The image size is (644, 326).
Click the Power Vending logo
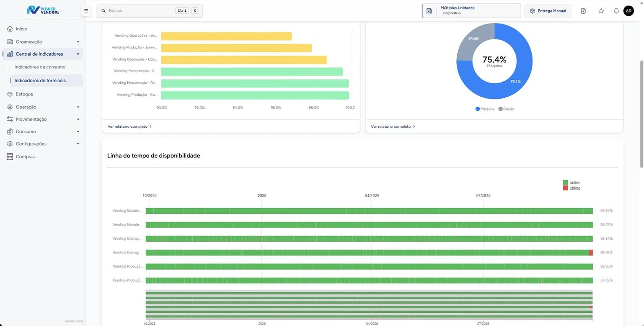[43, 10]
